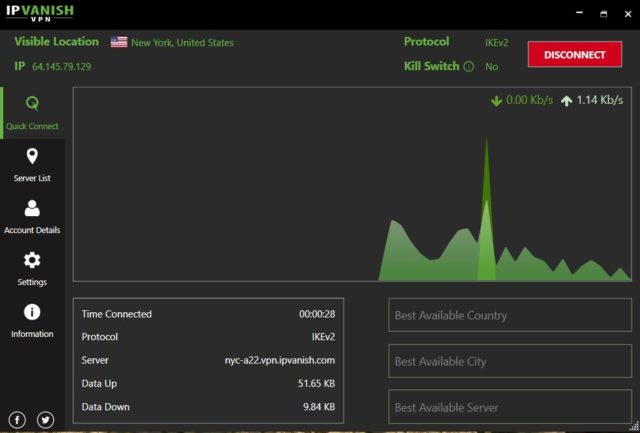The image size is (640, 433).
Task: Open the Settings gear icon
Action: tap(32, 260)
